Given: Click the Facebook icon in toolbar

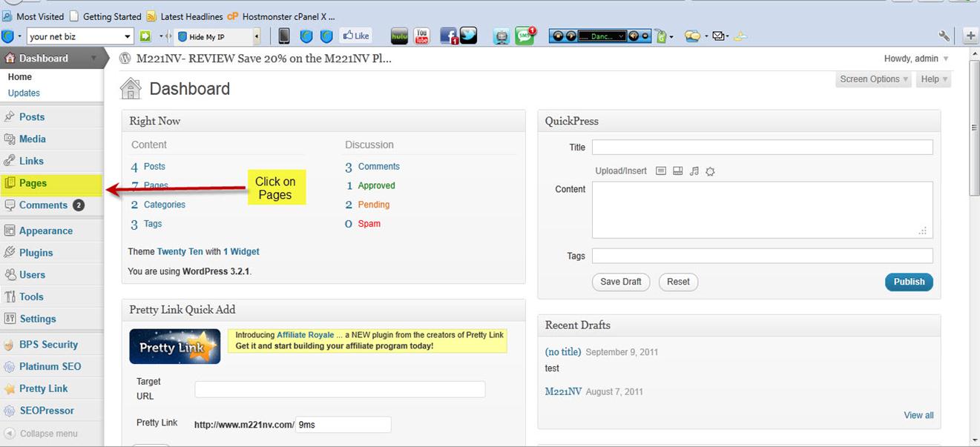Looking at the screenshot, I should click(448, 36).
